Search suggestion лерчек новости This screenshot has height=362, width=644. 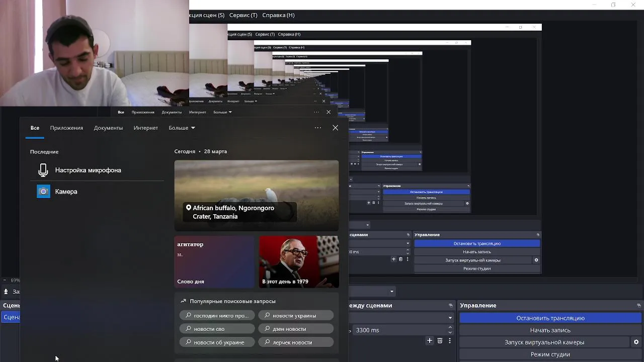pyautogui.click(x=296, y=342)
